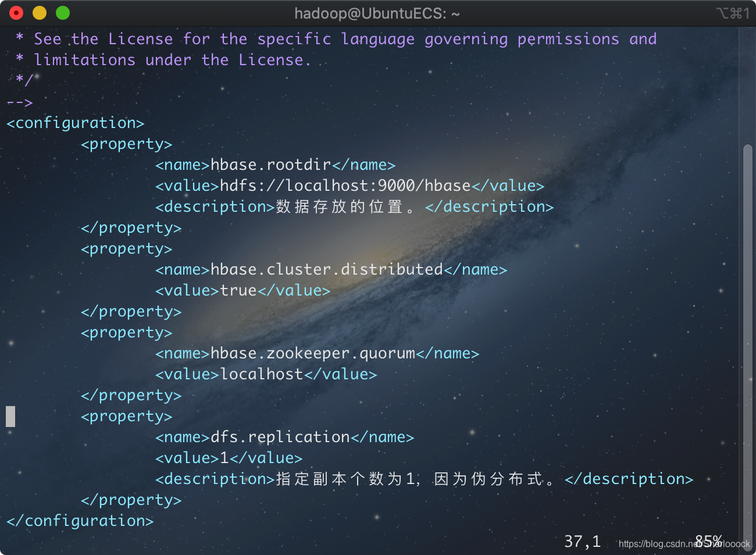756x555 pixels.
Task: Click the yellow minimize window button
Action: tap(40, 13)
